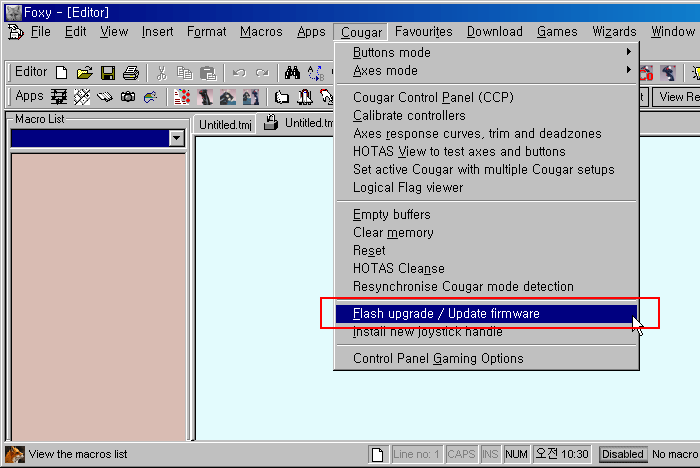Open the View menu
Image resolution: width=700 pixels, height=468 pixels.
[x=114, y=32]
